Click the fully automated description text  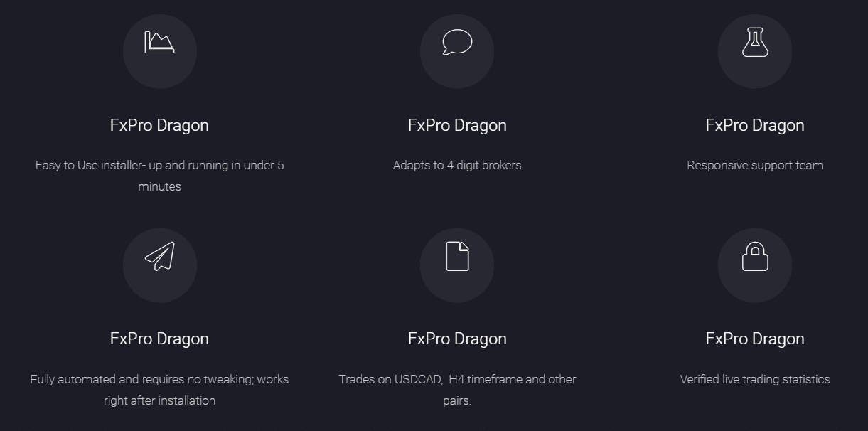pos(159,390)
